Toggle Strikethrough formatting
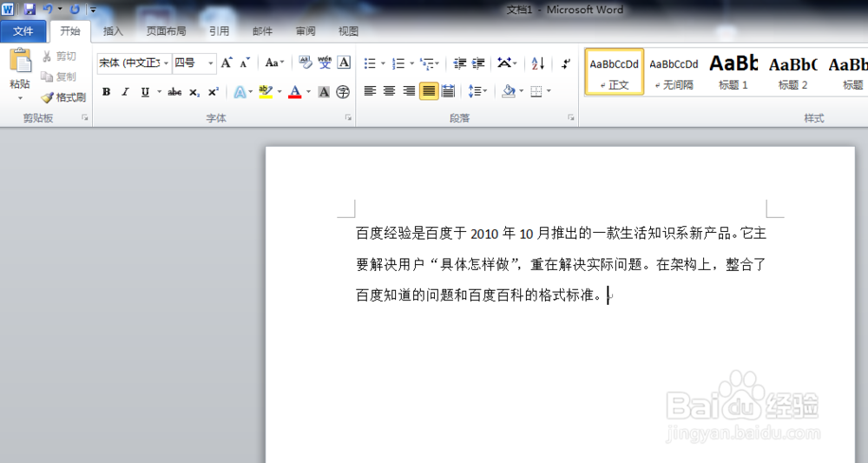Screen dimensions: 868x463 [x=174, y=92]
